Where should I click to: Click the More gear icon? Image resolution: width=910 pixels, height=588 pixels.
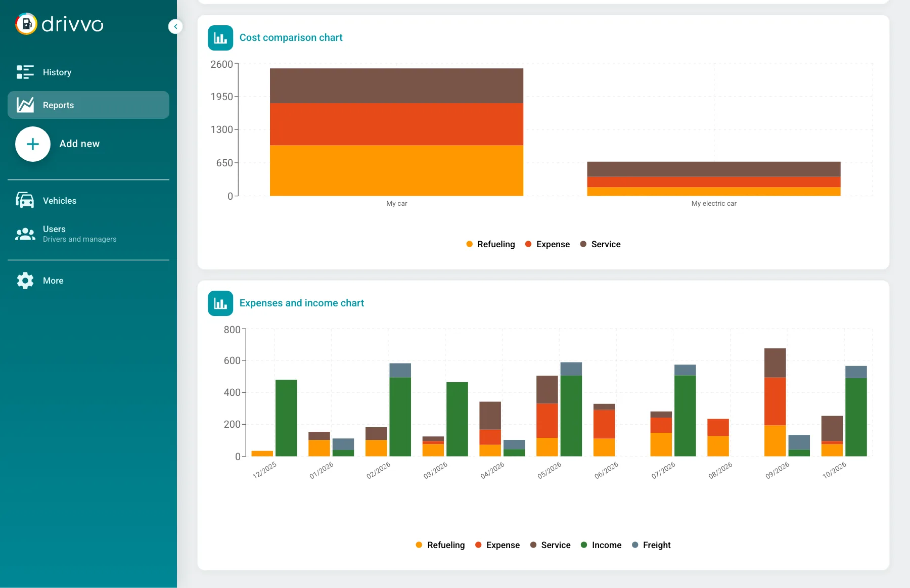point(25,281)
